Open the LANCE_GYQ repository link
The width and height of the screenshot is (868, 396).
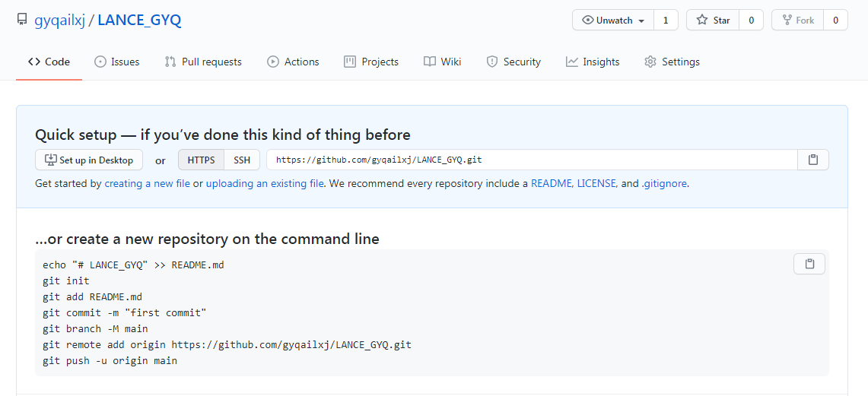139,21
